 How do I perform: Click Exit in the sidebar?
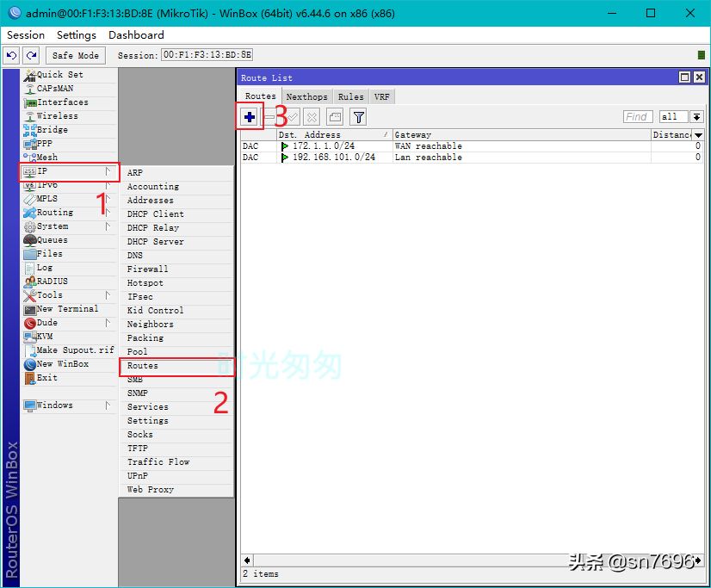(x=70, y=378)
